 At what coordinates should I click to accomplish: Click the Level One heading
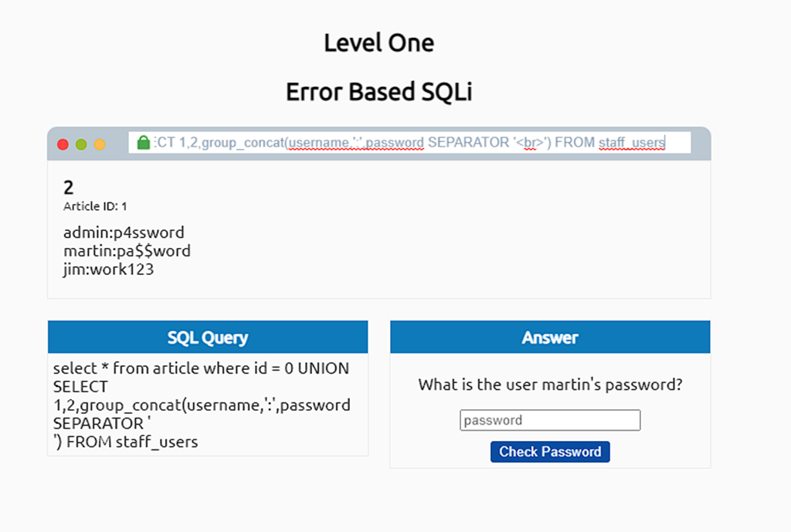(x=379, y=43)
